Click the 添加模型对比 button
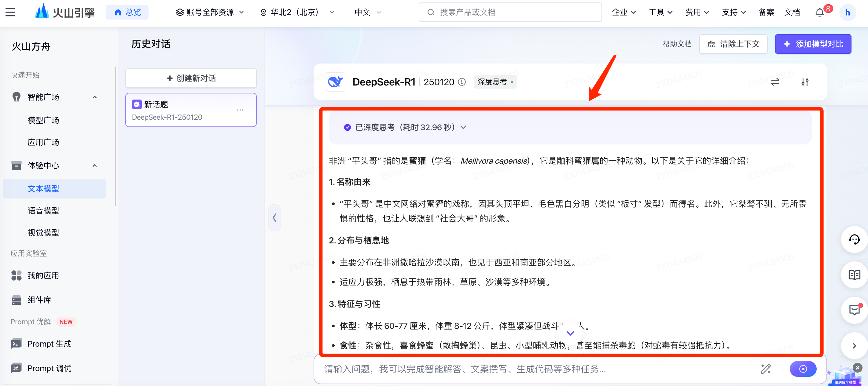The image size is (868, 386). 813,44
